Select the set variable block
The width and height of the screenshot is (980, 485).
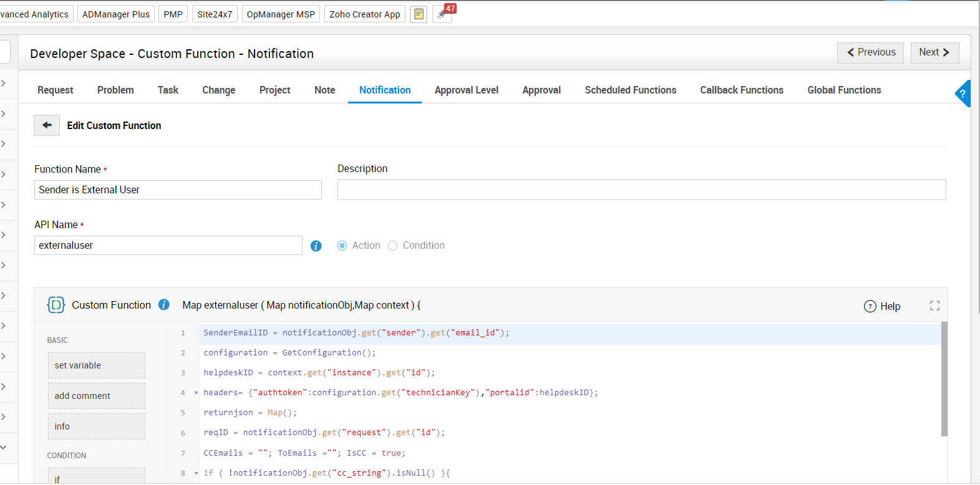point(96,365)
